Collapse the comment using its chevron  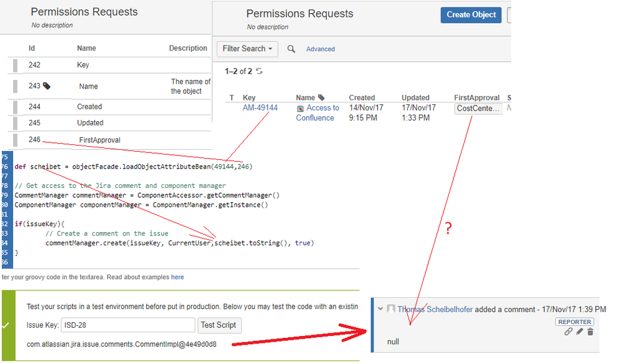pyautogui.click(x=380, y=309)
